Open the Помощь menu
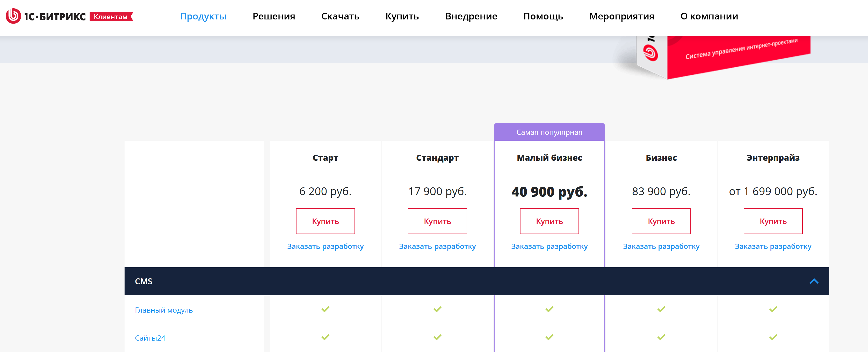Image resolution: width=868 pixels, height=352 pixels. click(543, 16)
